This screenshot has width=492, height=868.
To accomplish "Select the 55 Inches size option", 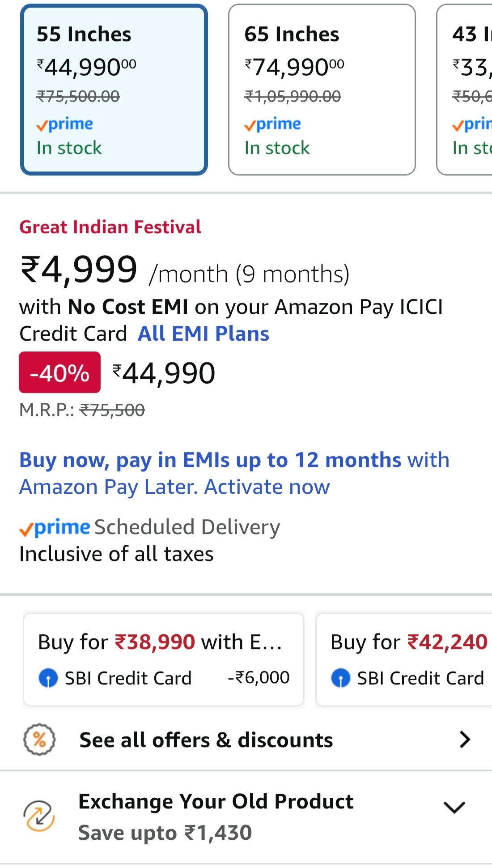I will click(114, 90).
